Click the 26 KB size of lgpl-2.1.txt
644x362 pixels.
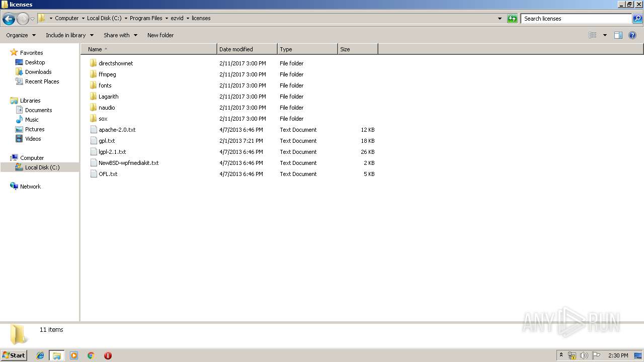368,152
